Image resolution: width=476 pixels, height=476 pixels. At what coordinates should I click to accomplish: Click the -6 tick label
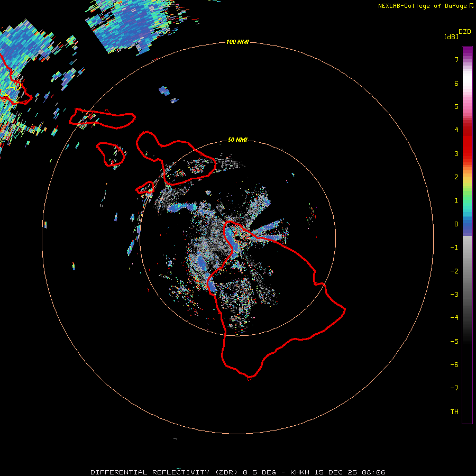coord(454,365)
